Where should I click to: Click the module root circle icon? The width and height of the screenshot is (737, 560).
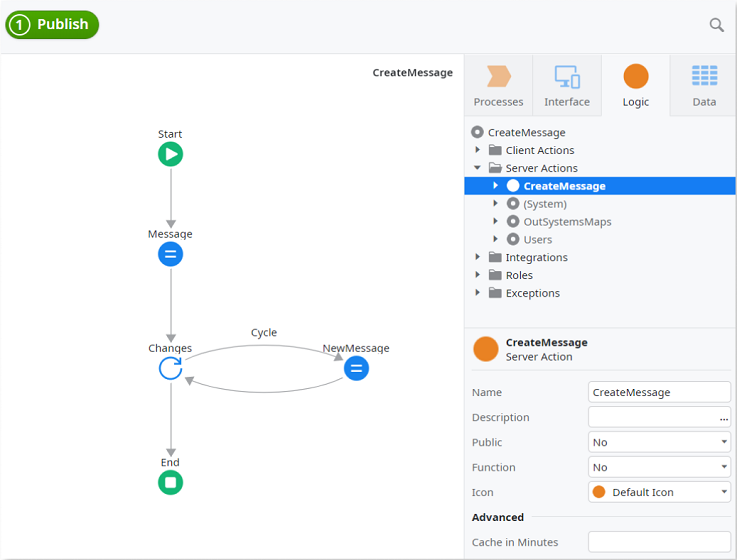coord(477,132)
